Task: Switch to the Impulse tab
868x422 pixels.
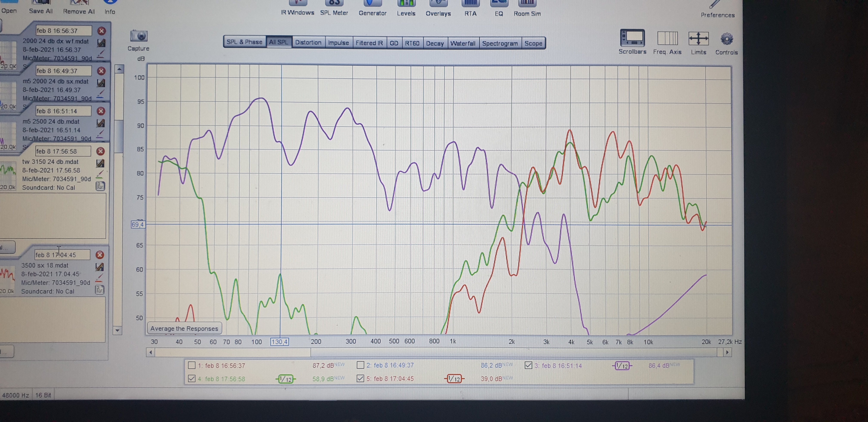Action: (x=339, y=43)
